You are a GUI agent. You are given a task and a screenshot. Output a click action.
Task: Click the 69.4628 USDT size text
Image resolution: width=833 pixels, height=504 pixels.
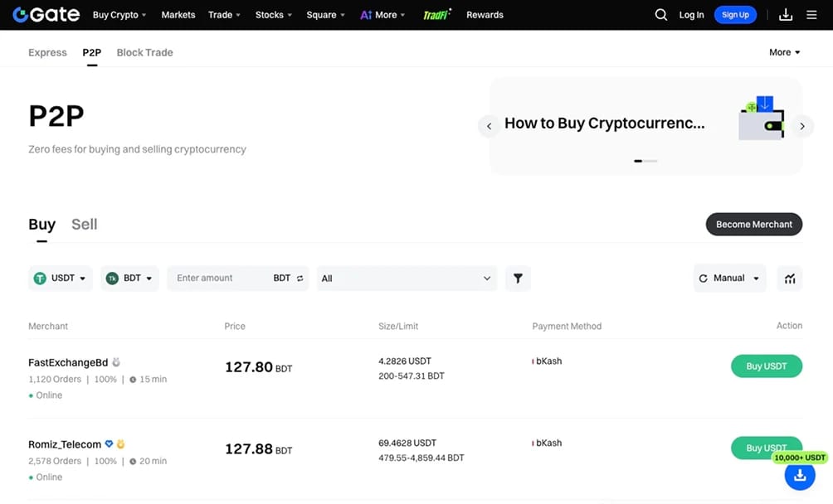click(407, 443)
